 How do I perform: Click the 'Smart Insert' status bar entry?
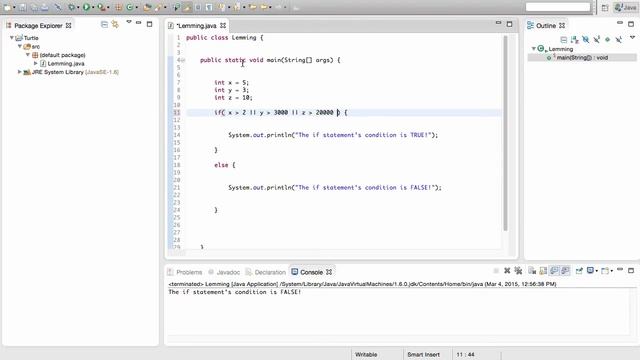[x=424, y=354]
